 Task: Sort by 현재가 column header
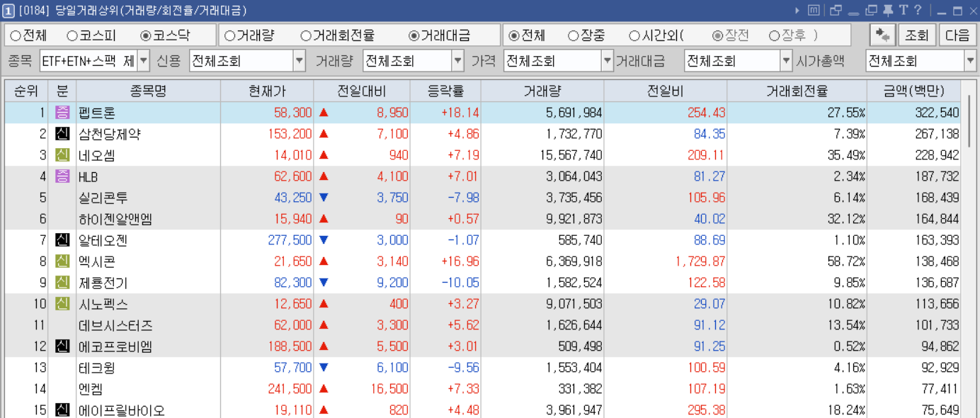click(267, 91)
